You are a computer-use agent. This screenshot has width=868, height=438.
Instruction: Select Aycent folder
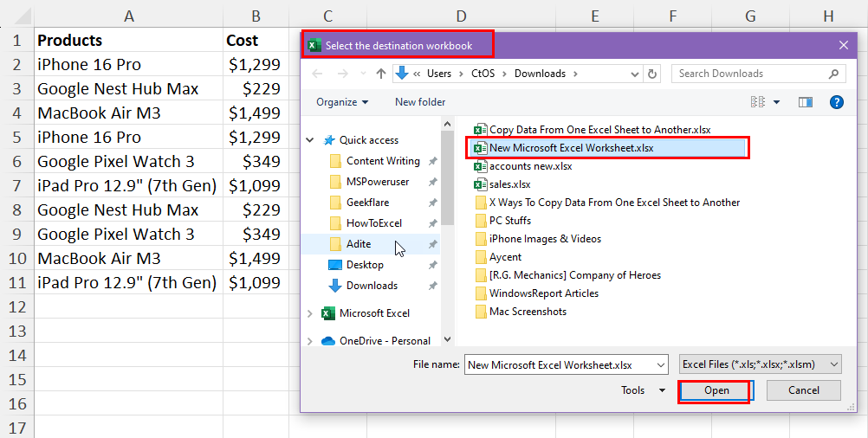click(498, 257)
